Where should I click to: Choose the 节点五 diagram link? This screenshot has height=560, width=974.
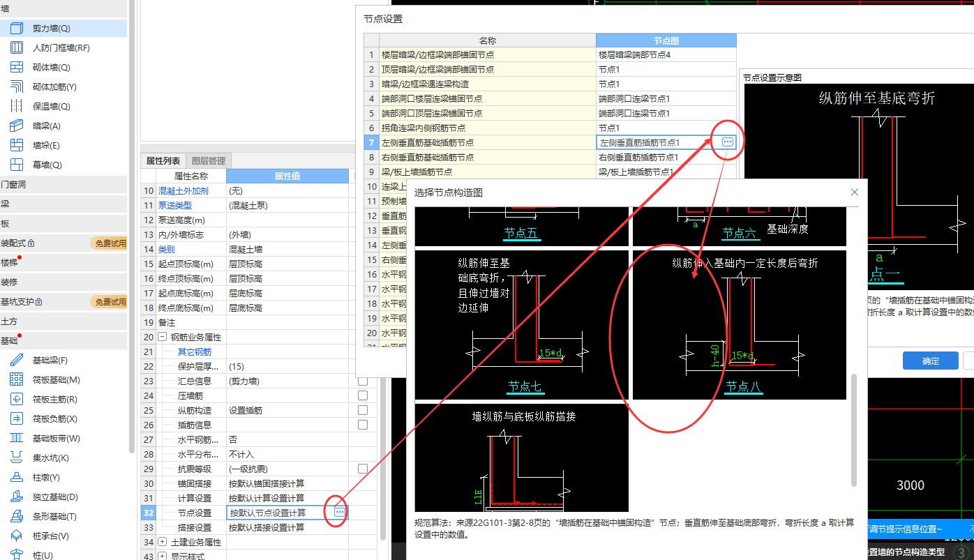[x=522, y=234]
